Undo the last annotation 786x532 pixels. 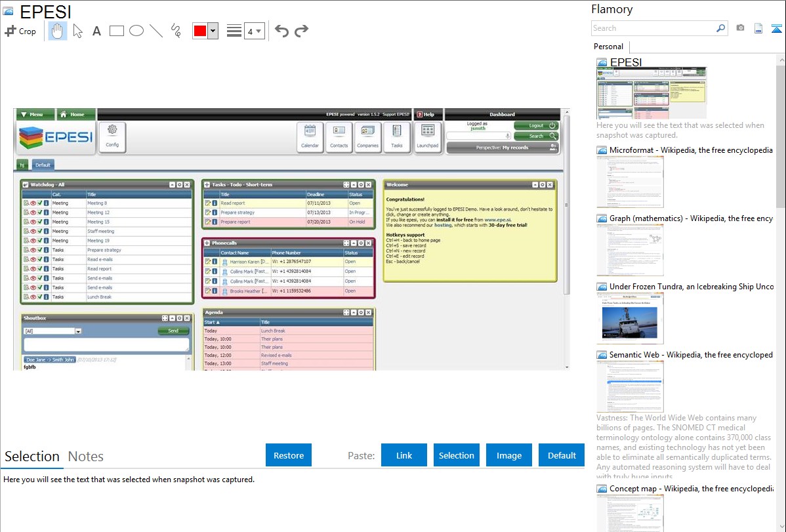click(x=281, y=31)
